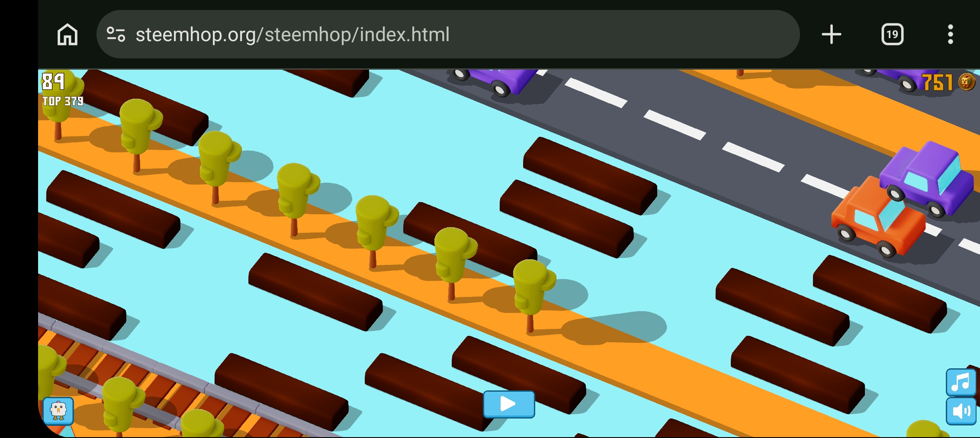Start the game with the play button
Screen dimensions: 980x438
pyautogui.click(x=509, y=404)
